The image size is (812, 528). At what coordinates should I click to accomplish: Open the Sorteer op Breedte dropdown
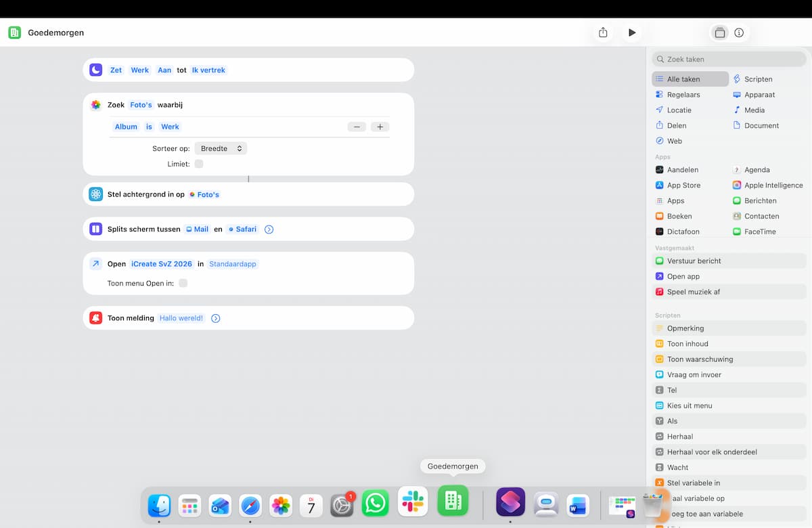(221, 148)
